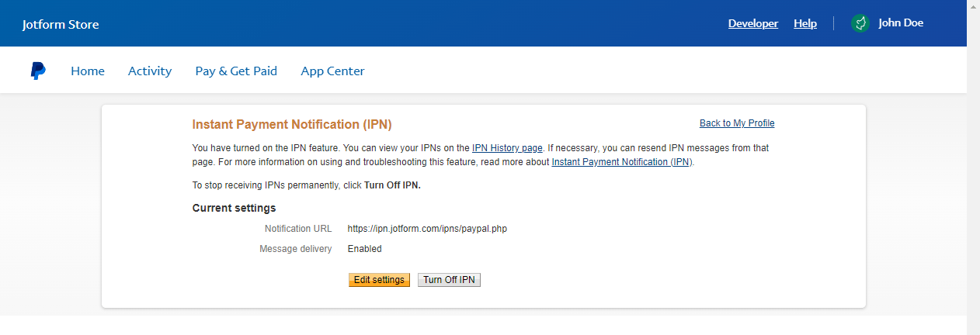Click the vertical scrollbar on the right
The image size is (980, 335).
973,167
